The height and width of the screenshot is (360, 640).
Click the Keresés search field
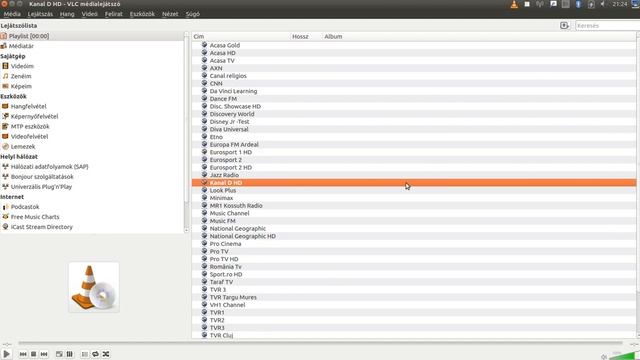(x=607, y=26)
